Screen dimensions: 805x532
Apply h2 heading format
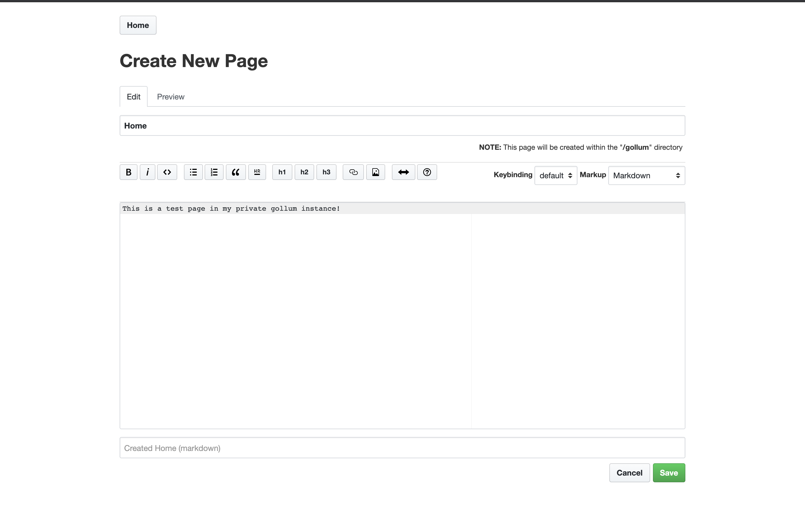(x=304, y=172)
